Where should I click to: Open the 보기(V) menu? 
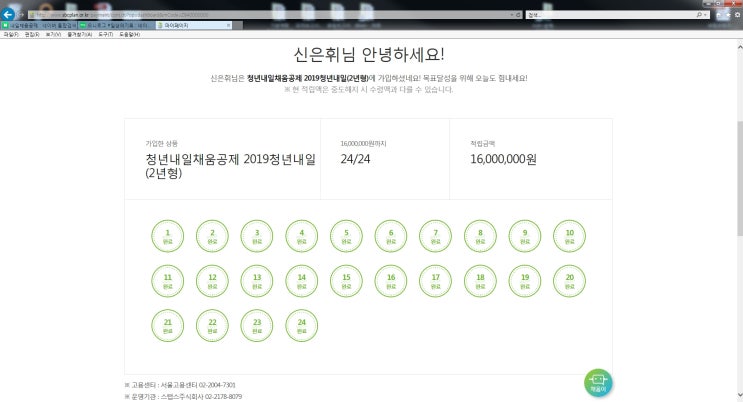[53, 35]
